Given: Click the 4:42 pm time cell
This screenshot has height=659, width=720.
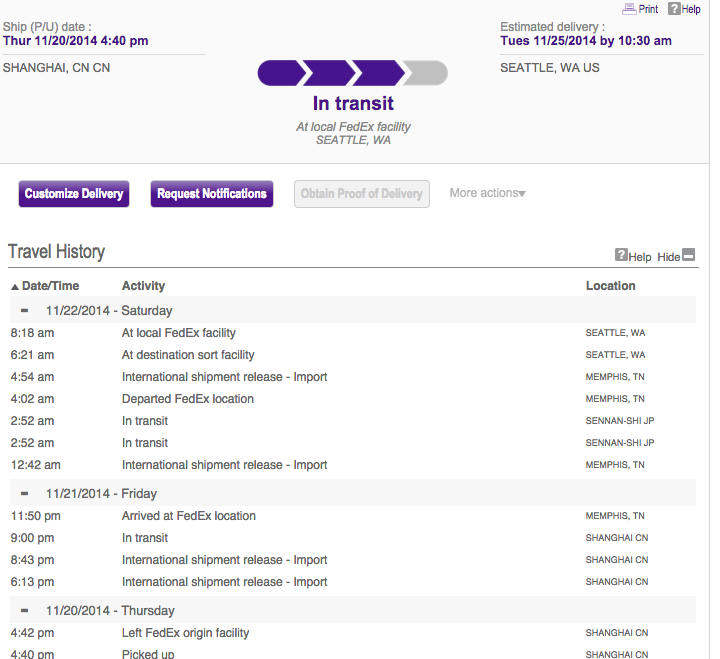Looking at the screenshot, I should pos(32,633).
